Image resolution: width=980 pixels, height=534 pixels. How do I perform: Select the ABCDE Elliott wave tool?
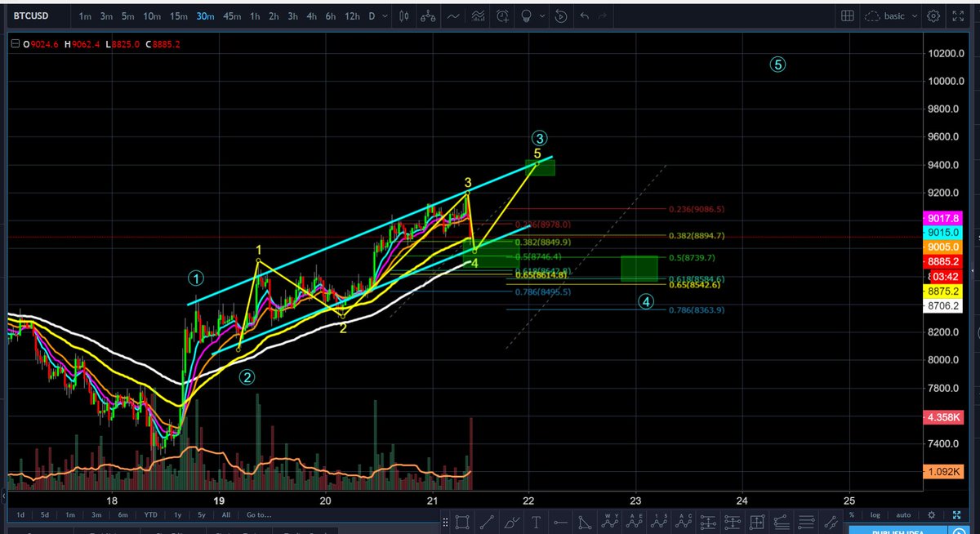tap(635, 521)
